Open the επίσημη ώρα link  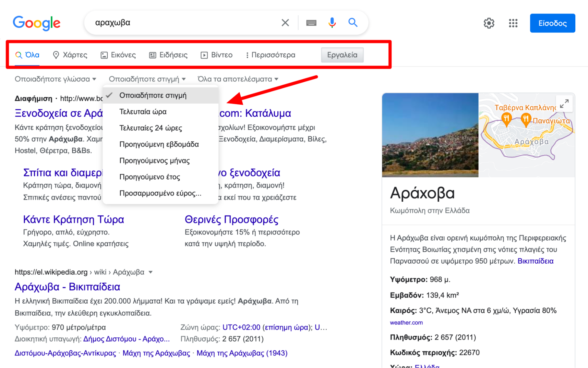tap(287, 327)
